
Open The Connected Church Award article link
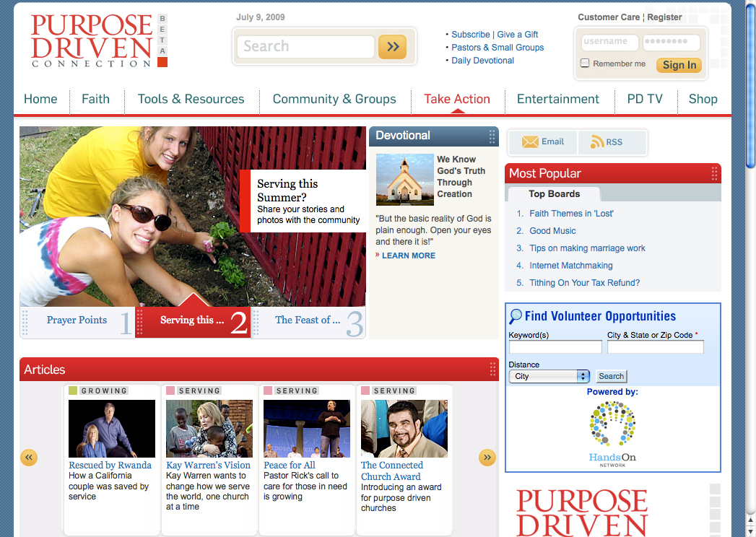click(392, 471)
